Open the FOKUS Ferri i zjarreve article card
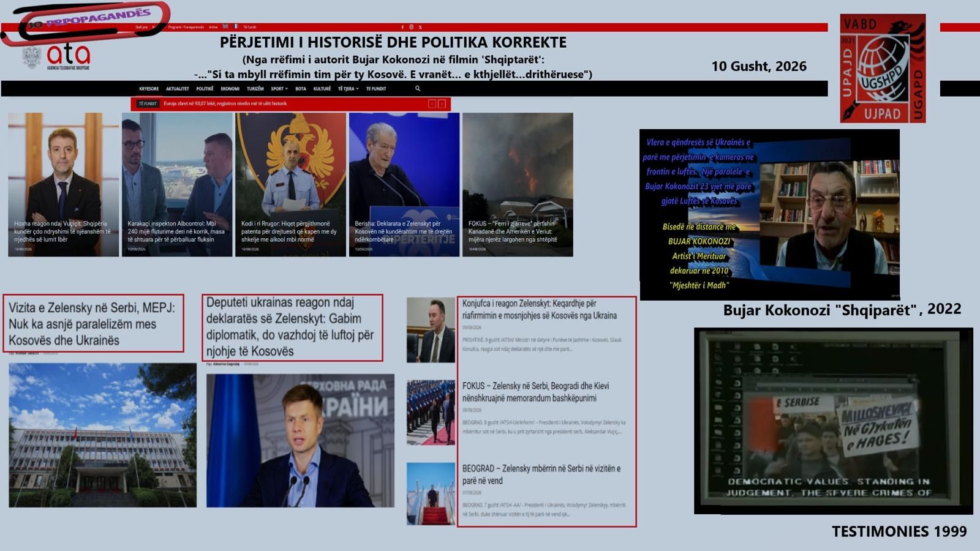The image size is (980, 551). click(x=518, y=184)
